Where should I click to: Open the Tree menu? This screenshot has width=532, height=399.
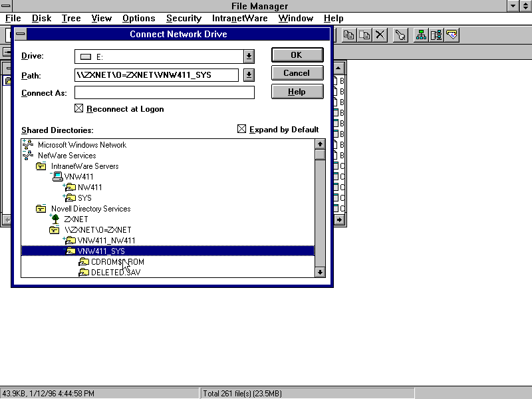coord(71,19)
